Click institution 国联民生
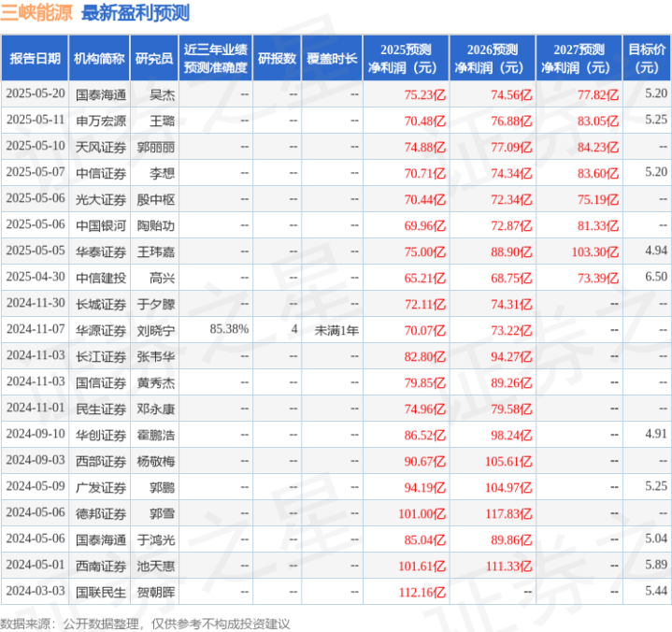 (101, 592)
